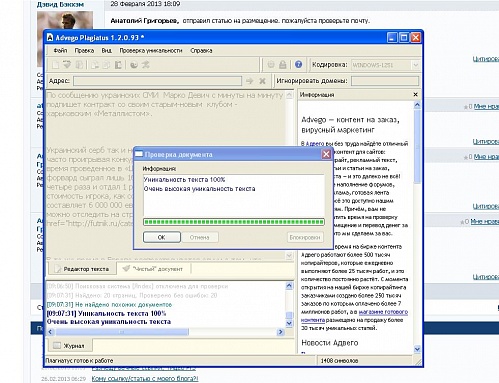The height and width of the screenshot is (383, 499).
Task: Click the open file toolbar icon
Action: (x=67, y=65)
